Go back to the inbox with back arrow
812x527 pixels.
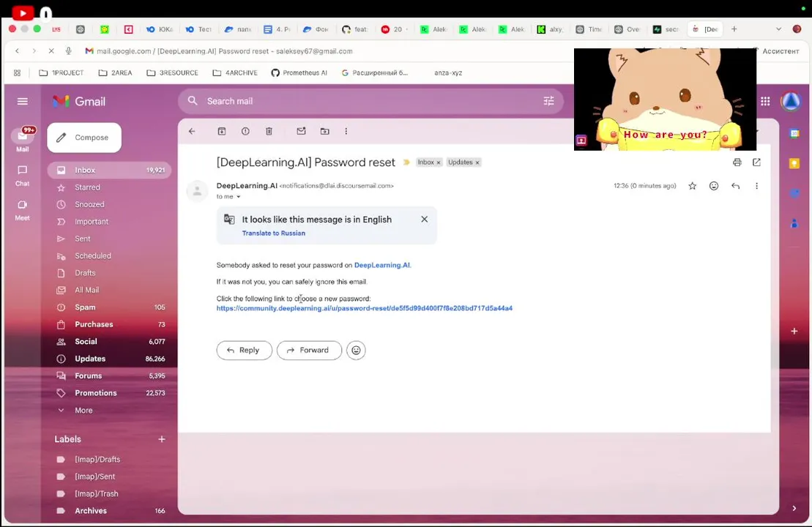tap(192, 132)
